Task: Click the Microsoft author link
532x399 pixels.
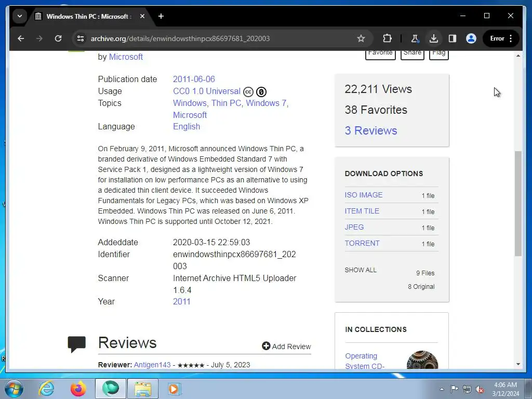Action: 126,57
